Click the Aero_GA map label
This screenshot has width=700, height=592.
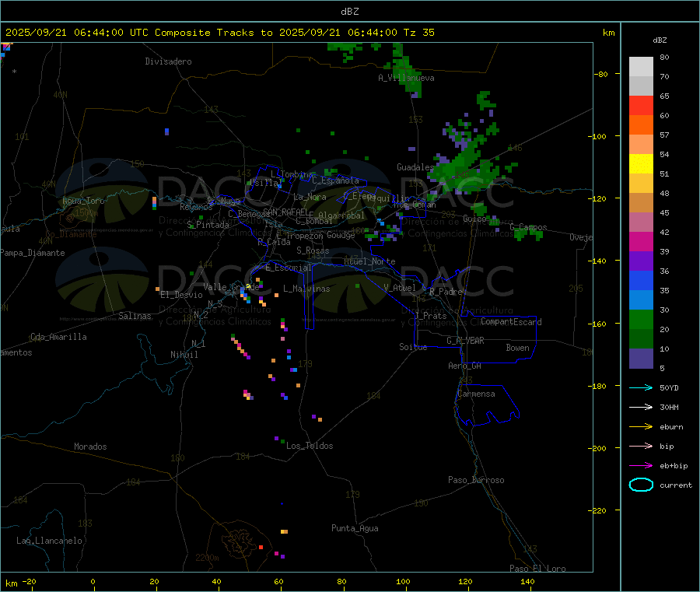(464, 366)
